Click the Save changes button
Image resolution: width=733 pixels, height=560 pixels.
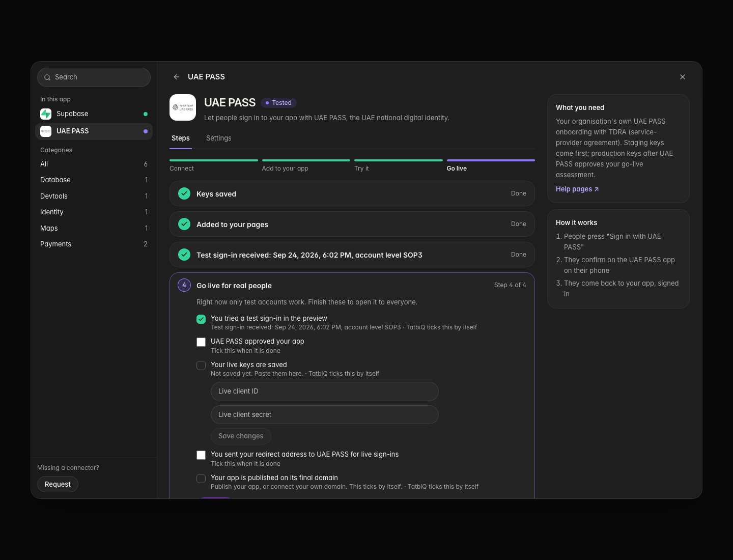241,436
